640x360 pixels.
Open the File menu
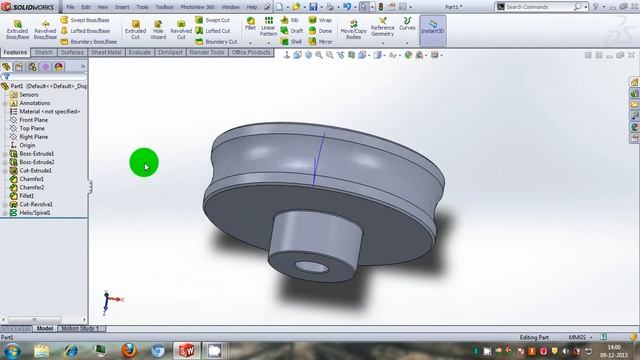(x=70, y=7)
